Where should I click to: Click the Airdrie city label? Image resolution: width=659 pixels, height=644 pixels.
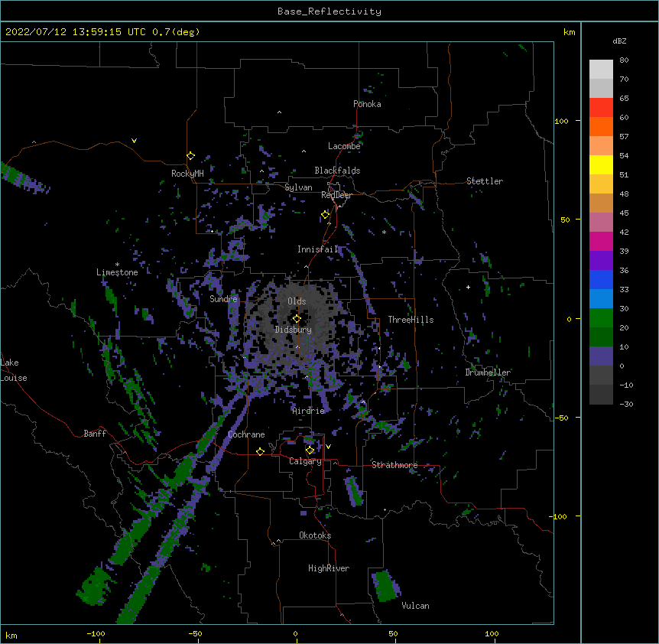coord(308,411)
